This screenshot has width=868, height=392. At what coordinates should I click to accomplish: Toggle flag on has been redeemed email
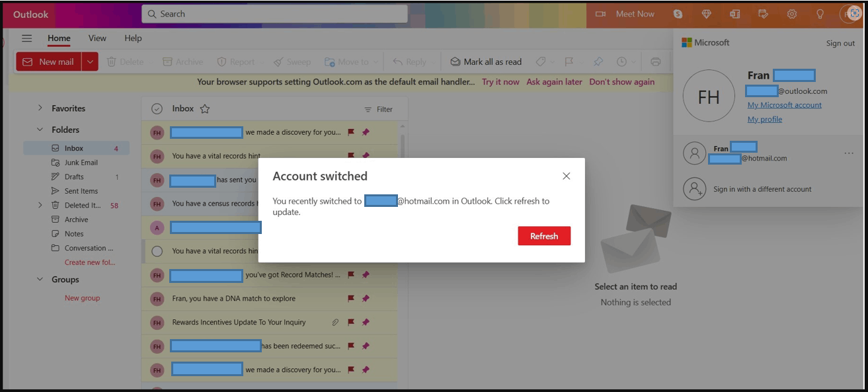[x=352, y=346]
